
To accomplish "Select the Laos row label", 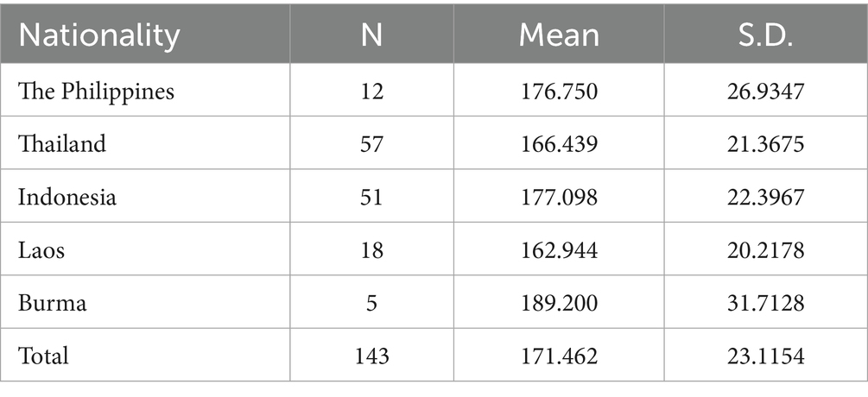I will pyautogui.click(x=41, y=249).
